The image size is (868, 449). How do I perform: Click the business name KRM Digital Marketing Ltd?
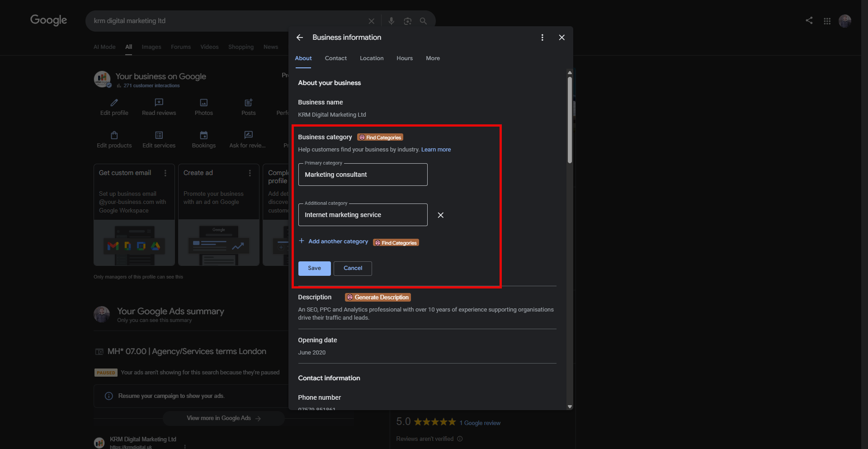(332, 115)
